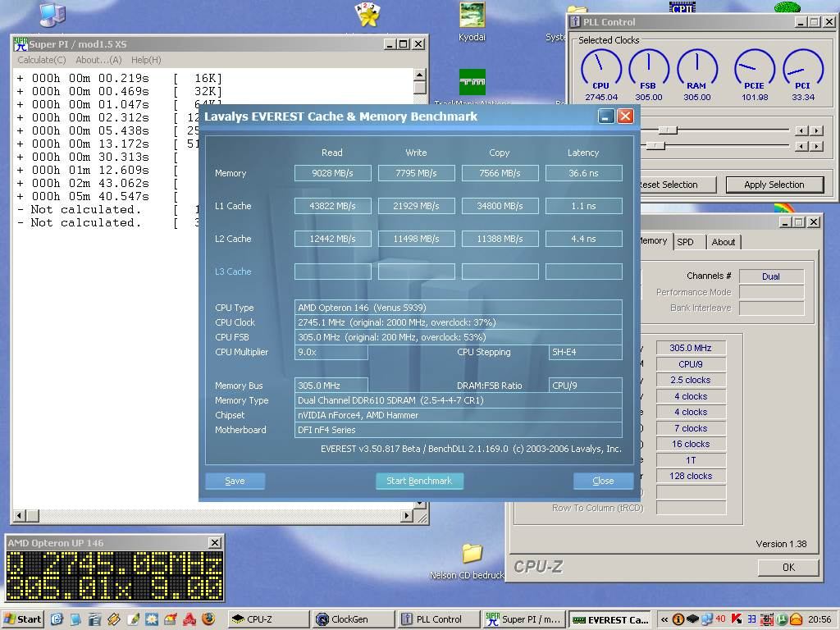The height and width of the screenshot is (630, 840).
Task: Click Apply Selection in PLL Control
Action: (774, 185)
